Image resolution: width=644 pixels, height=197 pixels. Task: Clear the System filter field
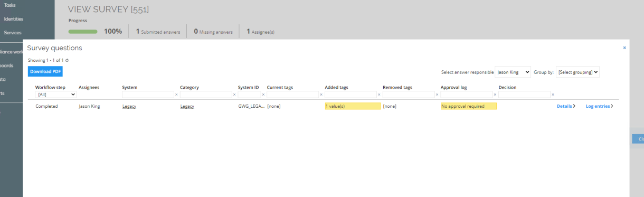coord(176,95)
